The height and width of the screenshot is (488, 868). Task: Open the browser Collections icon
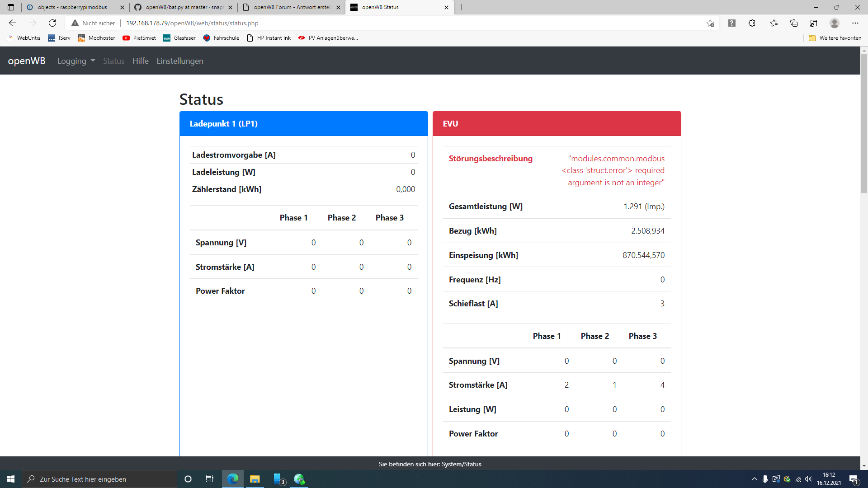(794, 23)
